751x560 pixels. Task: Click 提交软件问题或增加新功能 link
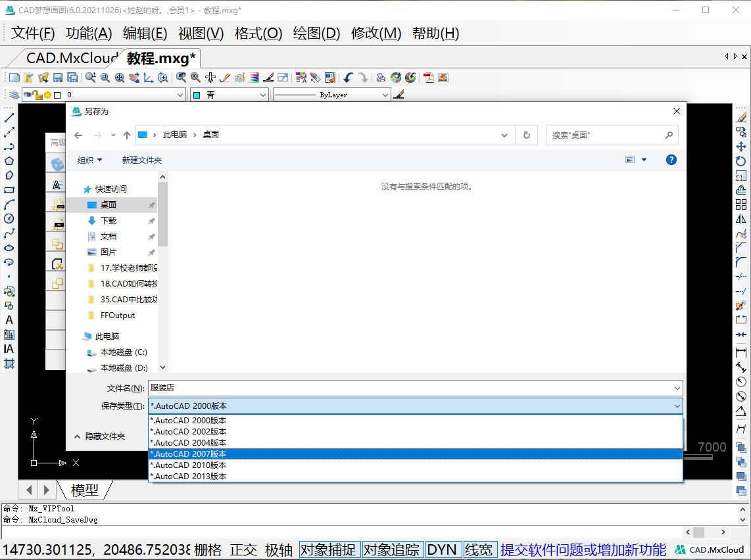point(583,550)
